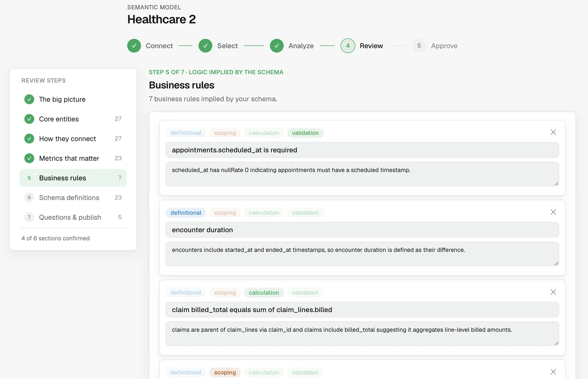Set the fourth rule card type to definitional
The height and width of the screenshot is (379, 588).
pyautogui.click(x=186, y=372)
